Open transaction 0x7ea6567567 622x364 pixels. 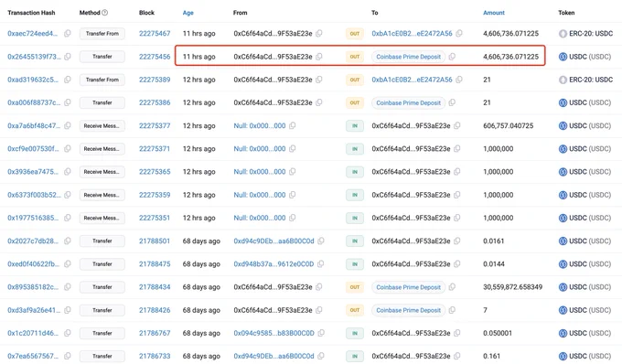click(x=33, y=356)
